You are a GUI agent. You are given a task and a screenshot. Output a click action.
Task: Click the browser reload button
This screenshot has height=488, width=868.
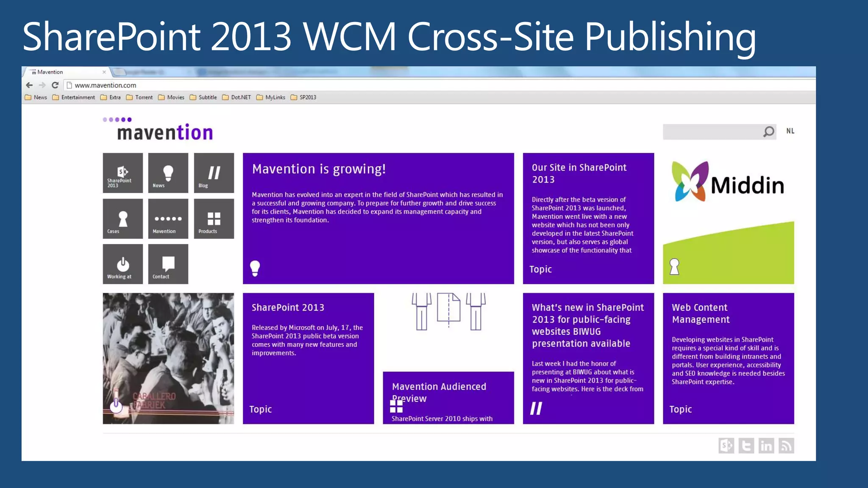pyautogui.click(x=55, y=85)
